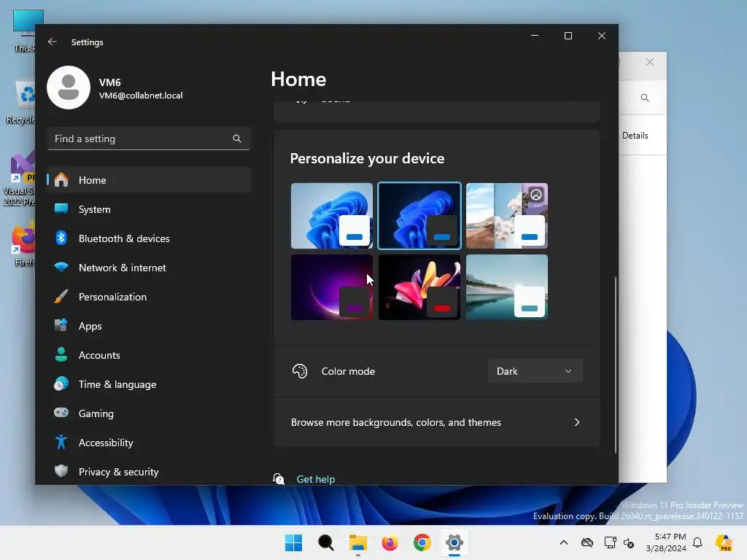
Task: Open taskbar Search
Action: (x=326, y=542)
